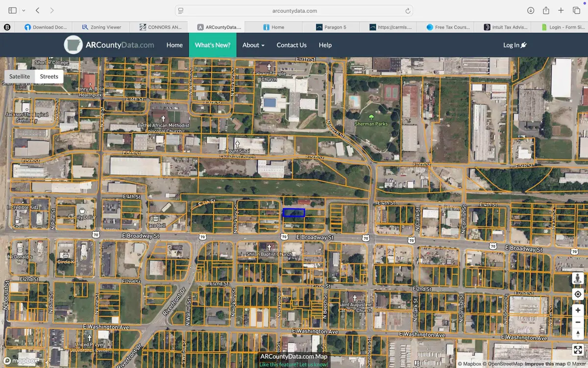Image resolution: width=588 pixels, height=368 pixels.
Task: Zoom out on the map
Action: [x=578, y=322]
